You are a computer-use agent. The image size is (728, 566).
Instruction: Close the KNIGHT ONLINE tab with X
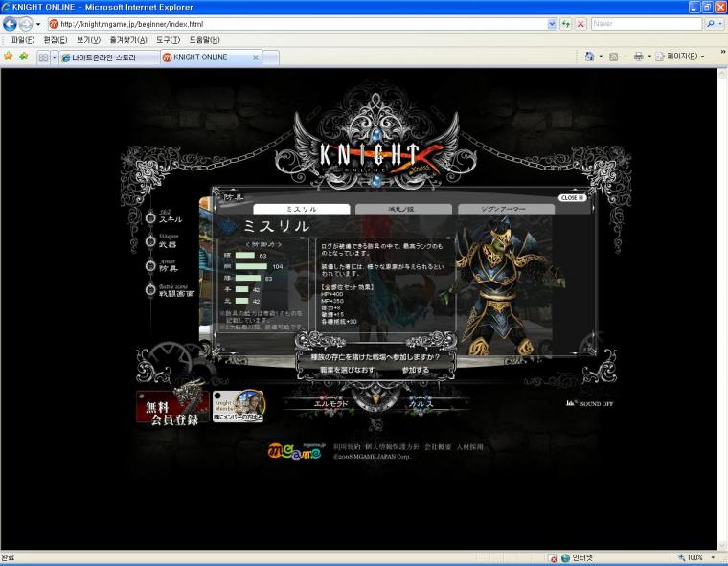[x=255, y=57]
